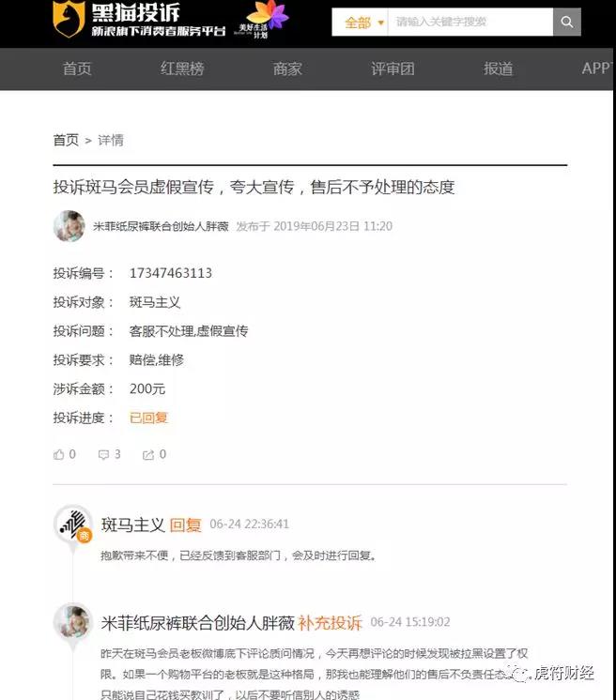Viewport: 616px width, 700px height.
Task: Like the complaint via thumbs-up icon
Action: [x=58, y=455]
